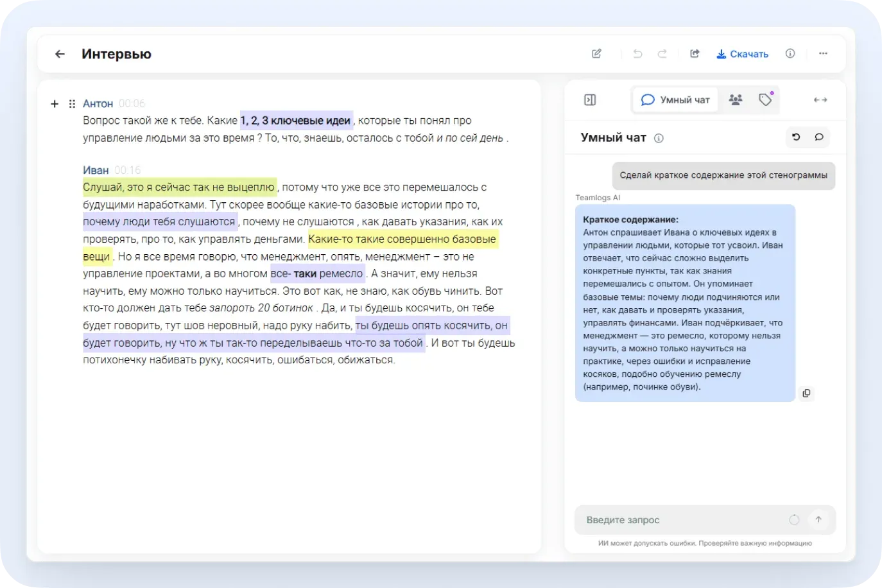Click info icon next to Умный чат

pos(659,138)
